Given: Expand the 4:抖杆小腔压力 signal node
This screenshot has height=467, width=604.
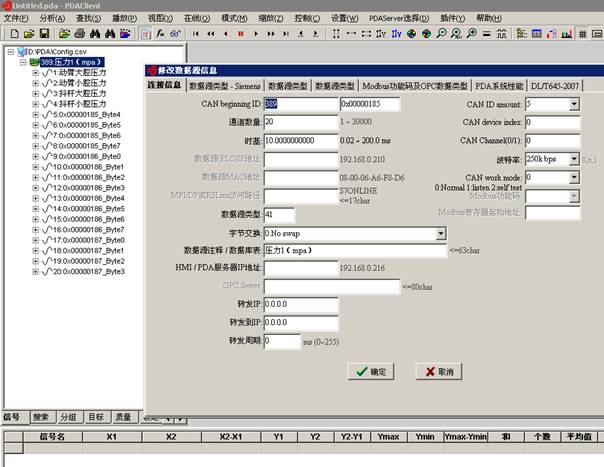Looking at the screenshot, I should click(35, 104).
